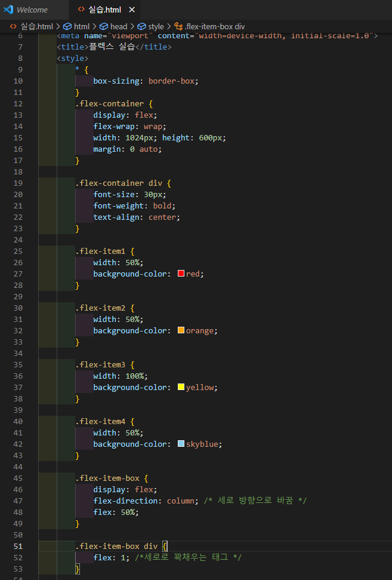Screen dimensions: 392x580
Task: Open the red color picker swatch
Action: pyautogui.click(x=181, y=274)
